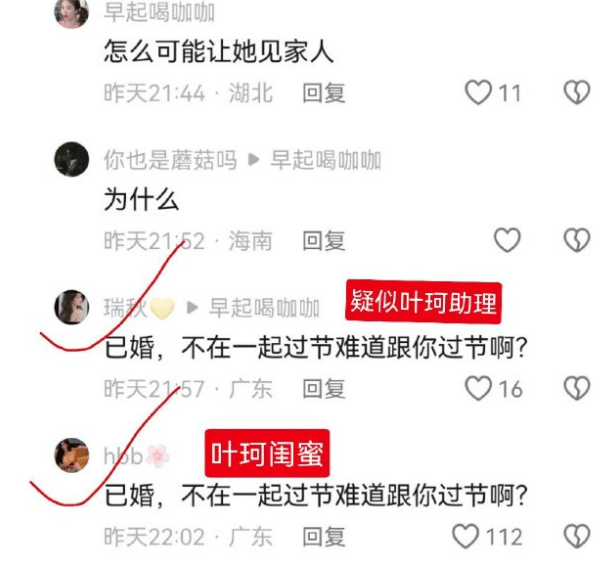
Task: Like the hbb comment with 112 likes
Action: (466, 536)
